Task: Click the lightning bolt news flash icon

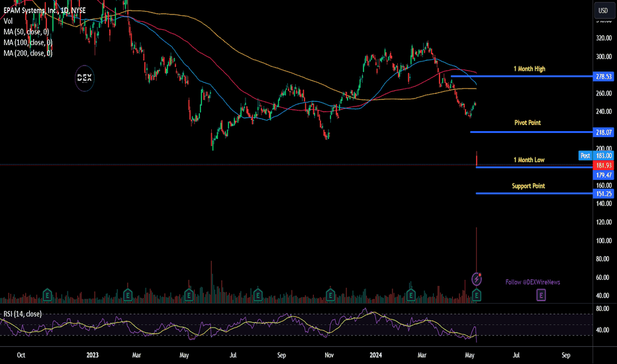Action: (477, 279)
